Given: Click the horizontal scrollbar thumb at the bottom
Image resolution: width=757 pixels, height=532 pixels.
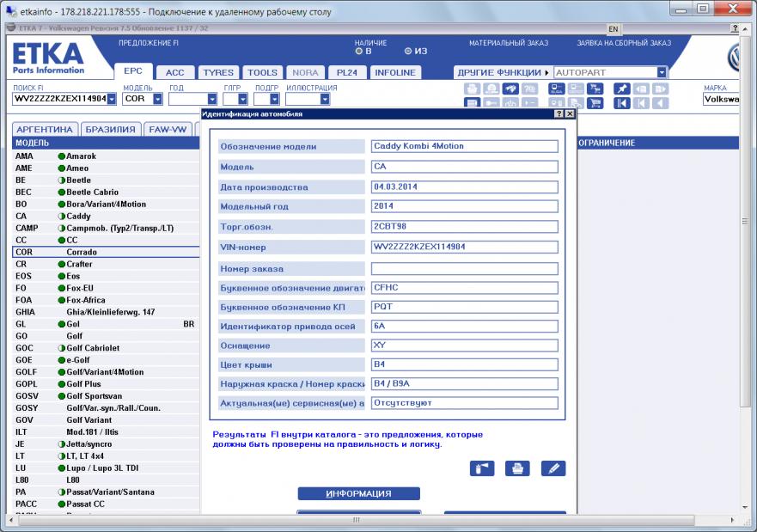Looking at the screenshot, I should coord(357,520).
